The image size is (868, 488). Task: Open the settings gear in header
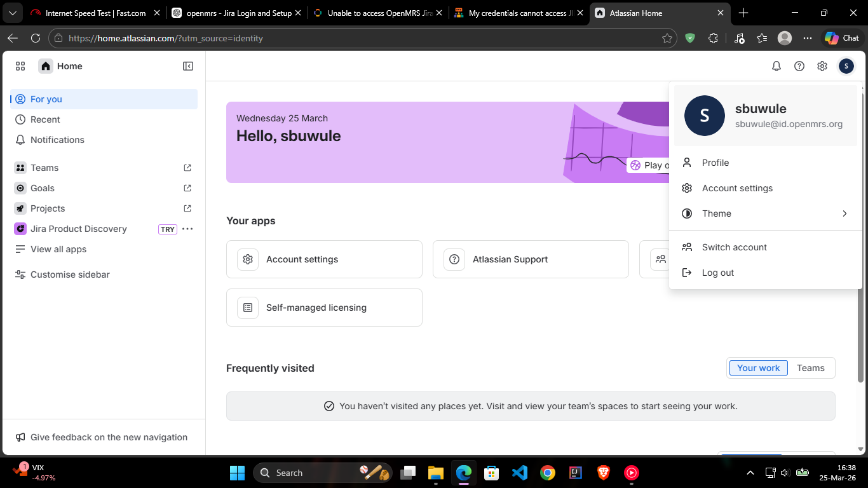pos(822,66)
